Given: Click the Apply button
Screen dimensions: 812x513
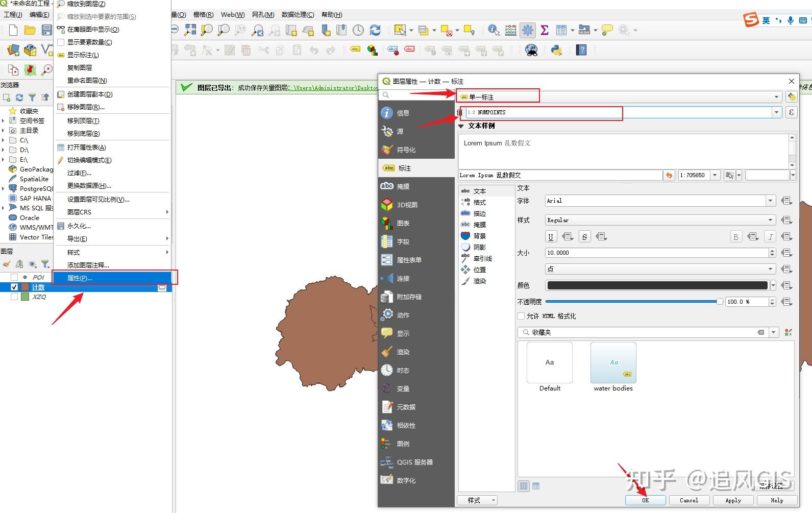Looking at the screenshot, I should coord(733,500).
